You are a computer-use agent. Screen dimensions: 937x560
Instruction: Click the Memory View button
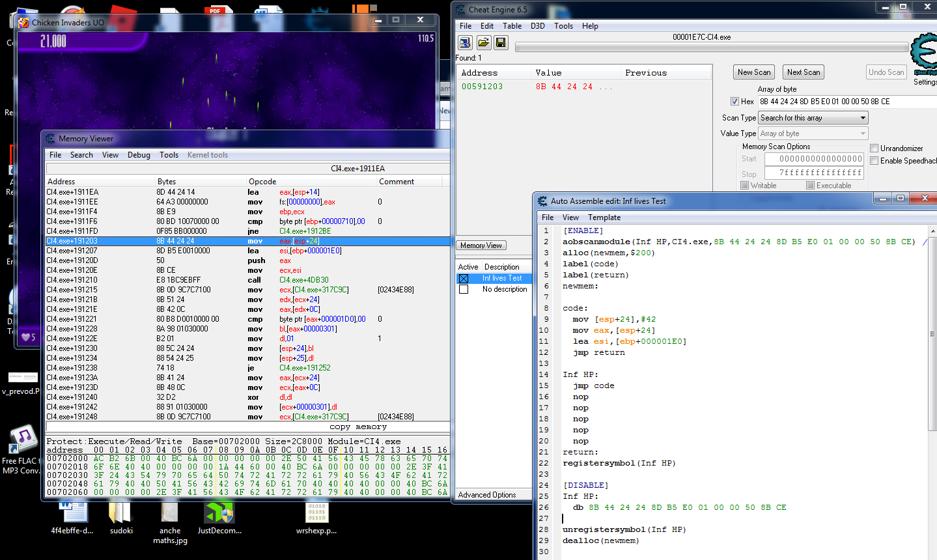point(481,245)
